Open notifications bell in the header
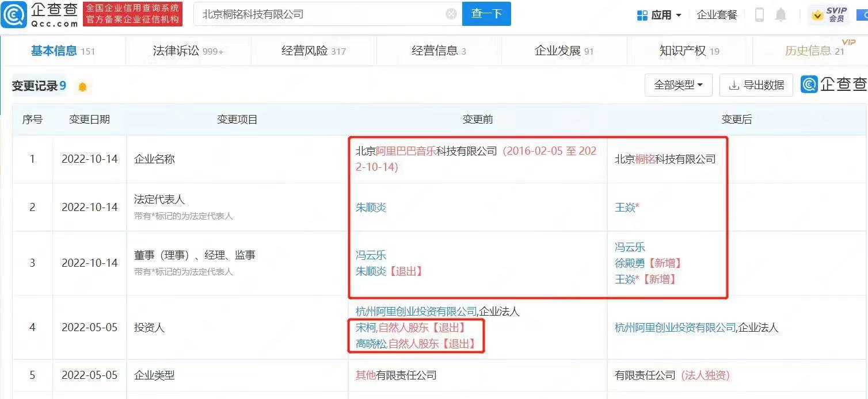The width and height of the screenshot is (868, 399). click(x=781, y=15)
